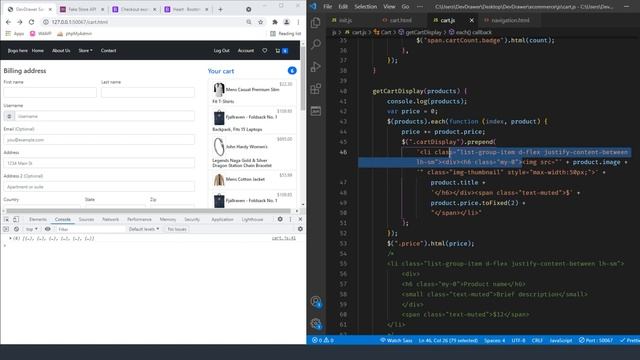640x360 pixels.
Task: Click the page zoom magnifier in address bar
Action: (x=249, y=22)
